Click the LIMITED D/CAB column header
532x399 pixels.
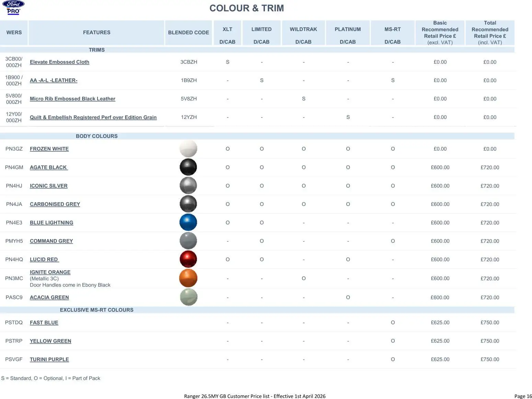262,33
